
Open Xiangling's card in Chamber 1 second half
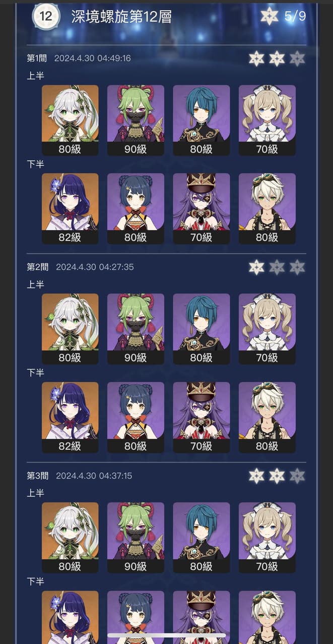(x=136, y=209)
